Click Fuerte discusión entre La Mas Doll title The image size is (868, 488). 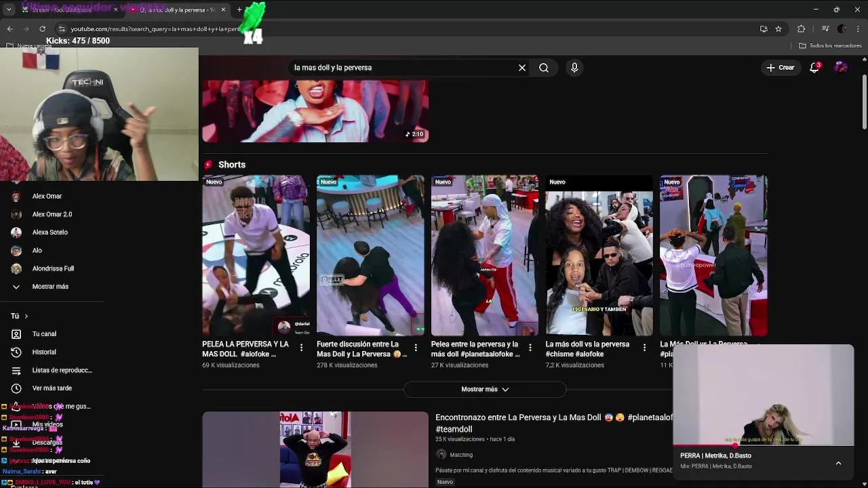(360, 349)
